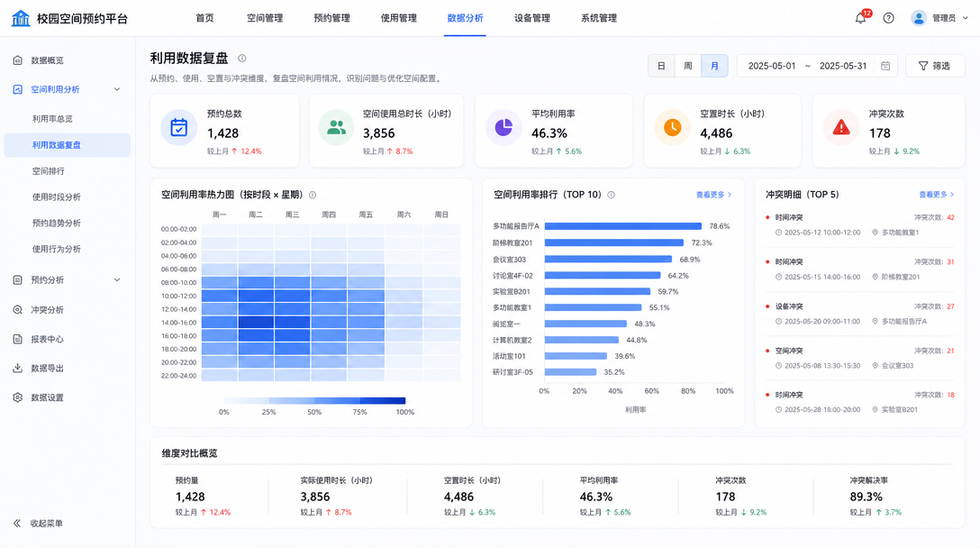The image size is (980, 548).
Task: Click 收起菜单 at sidebar bottom
Action: [46, 523]
